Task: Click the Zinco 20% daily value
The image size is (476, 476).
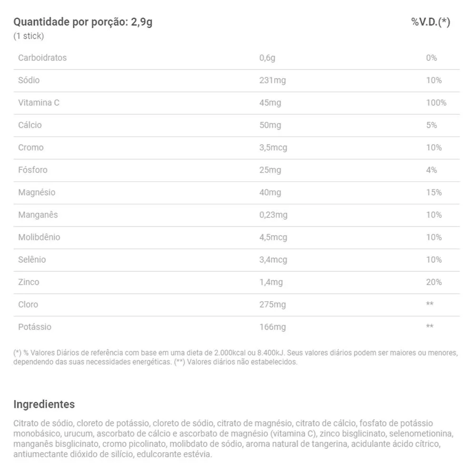Action: 434,282
